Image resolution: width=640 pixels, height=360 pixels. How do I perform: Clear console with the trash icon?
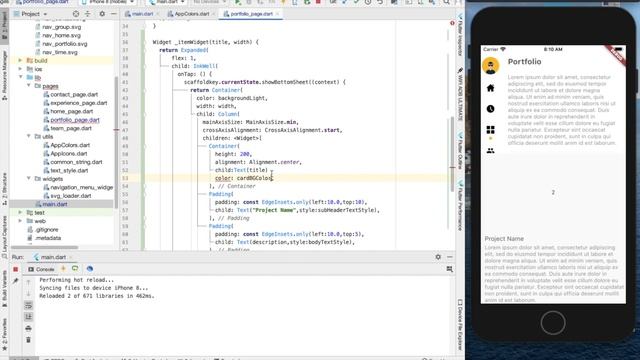point(28,340)
